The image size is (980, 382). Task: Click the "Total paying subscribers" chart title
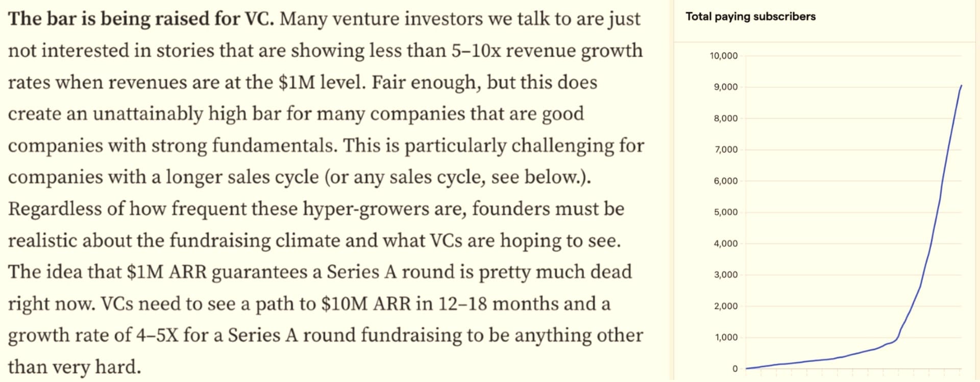click(750, 16)
